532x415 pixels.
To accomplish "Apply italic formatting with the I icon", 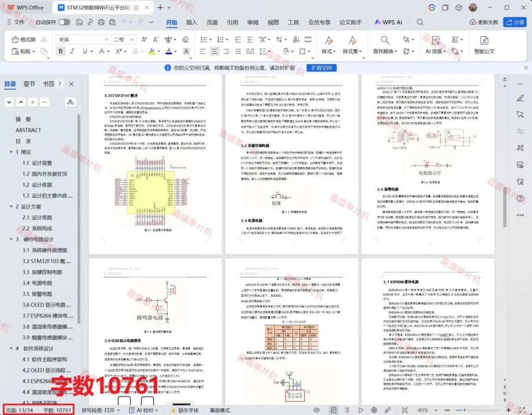I will [x=72, y=51].
